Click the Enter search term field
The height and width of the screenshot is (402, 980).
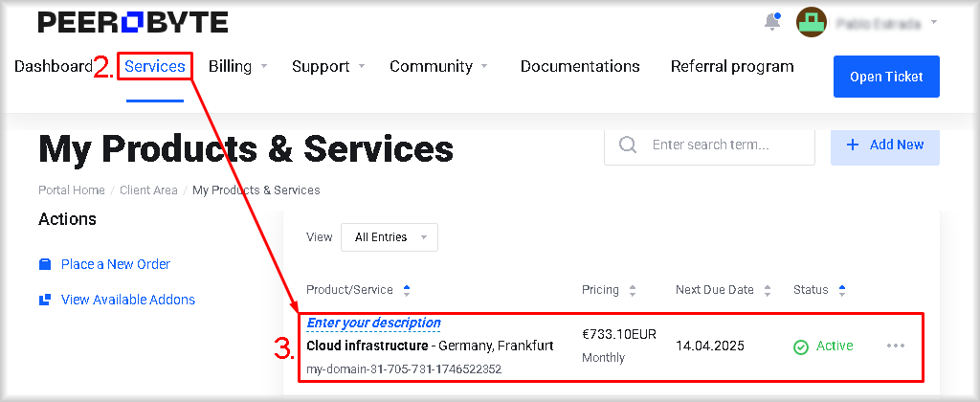point(727,145)
